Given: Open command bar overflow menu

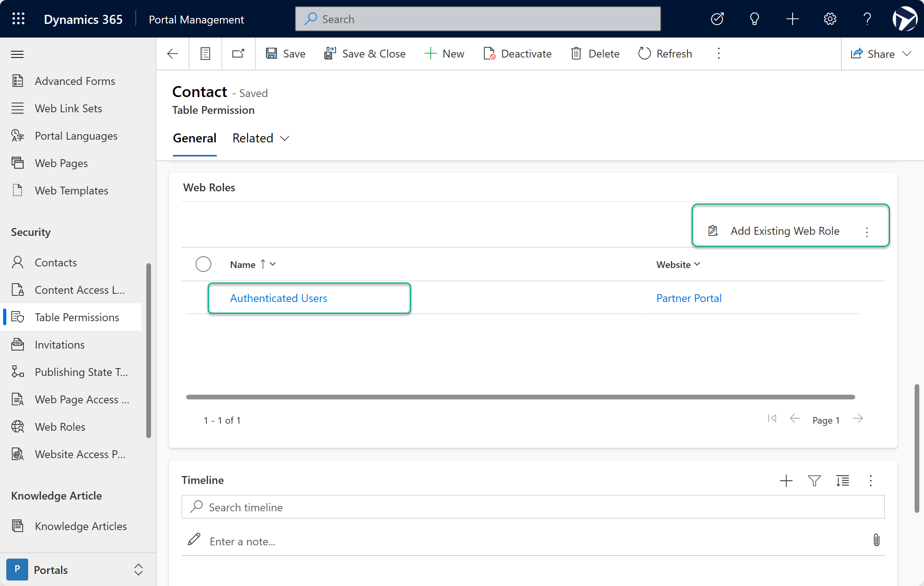Looking at the screenshot, I should 719,54.
